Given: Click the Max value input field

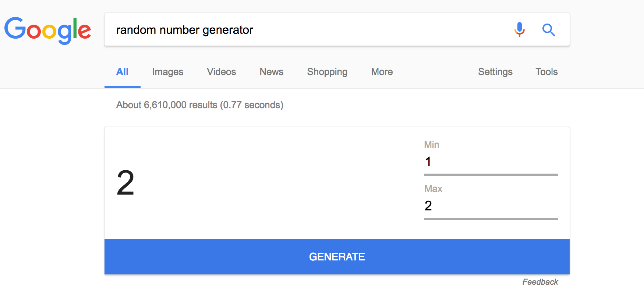Looking at the screenshot, I should coord(491,206).
